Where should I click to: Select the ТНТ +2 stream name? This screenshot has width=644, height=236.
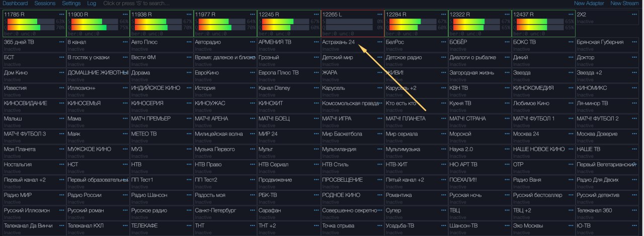[267, 226]
